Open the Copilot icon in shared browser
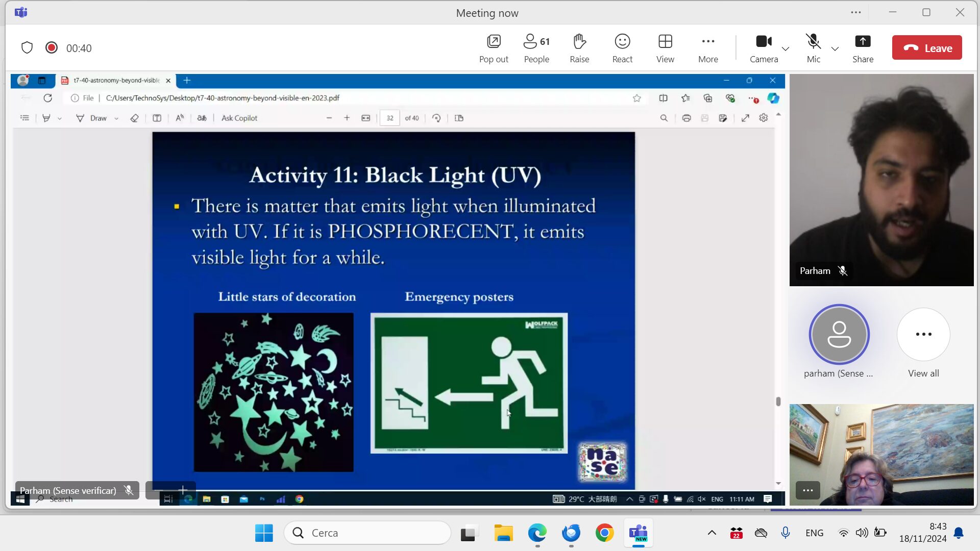 click(773, 98)
